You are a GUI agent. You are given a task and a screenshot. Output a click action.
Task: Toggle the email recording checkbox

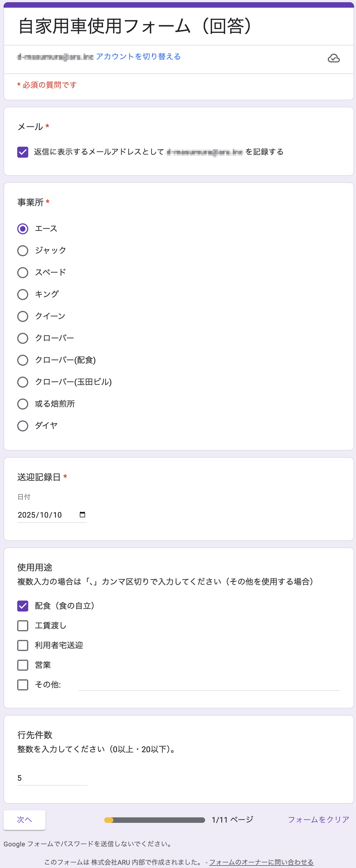pos(23,152)
